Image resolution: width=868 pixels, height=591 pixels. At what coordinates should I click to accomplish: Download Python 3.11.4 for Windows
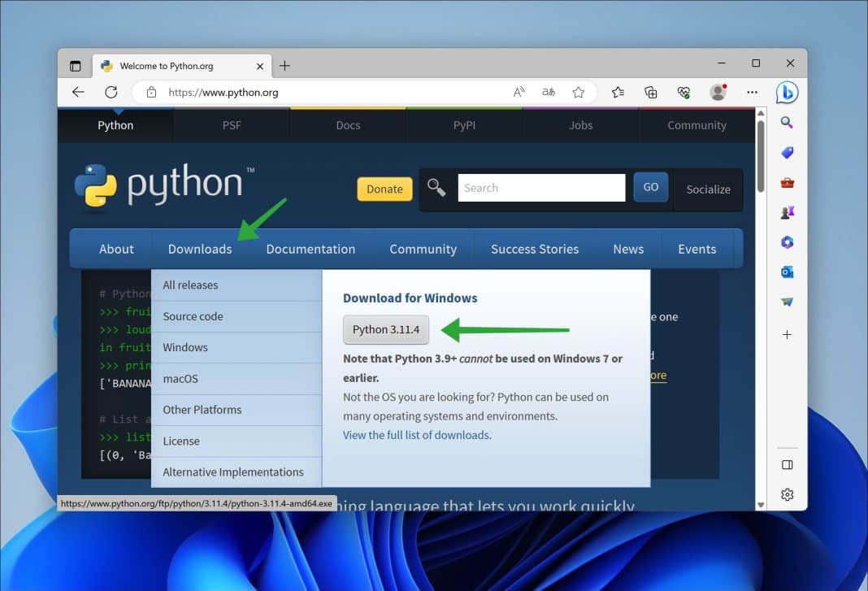(385, 329)
